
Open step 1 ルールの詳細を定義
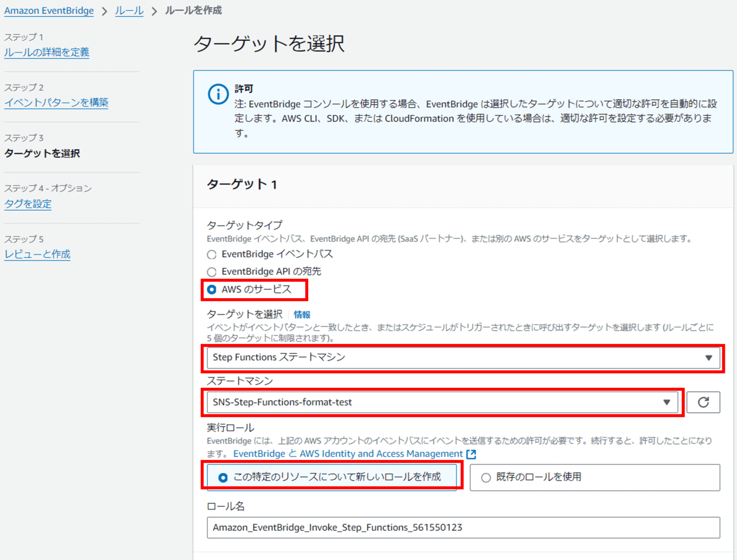pos(46,52)
